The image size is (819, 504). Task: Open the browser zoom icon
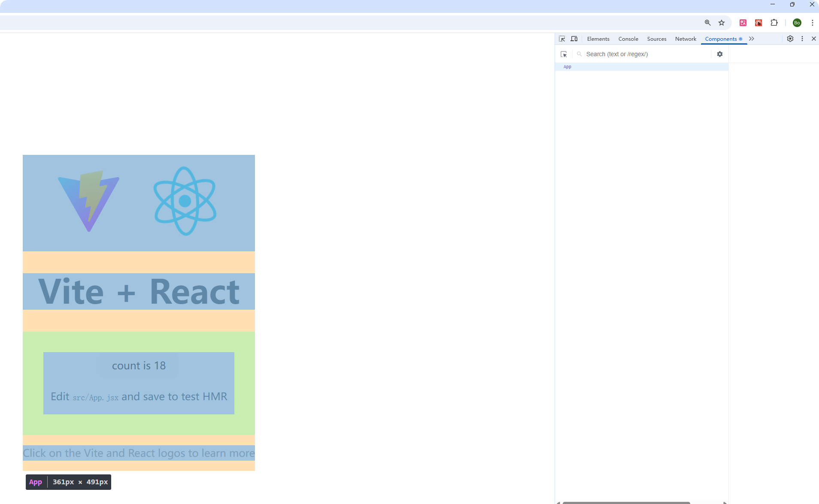707,23
